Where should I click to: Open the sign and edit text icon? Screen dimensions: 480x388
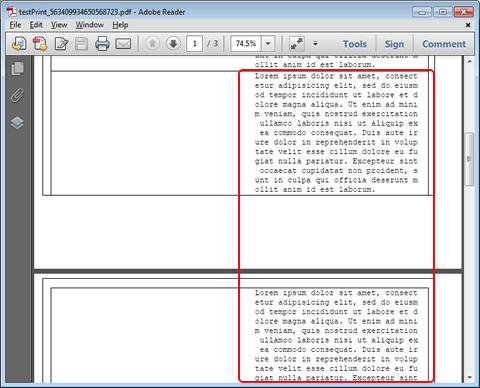pyautogui.click(x=61, y=44)
